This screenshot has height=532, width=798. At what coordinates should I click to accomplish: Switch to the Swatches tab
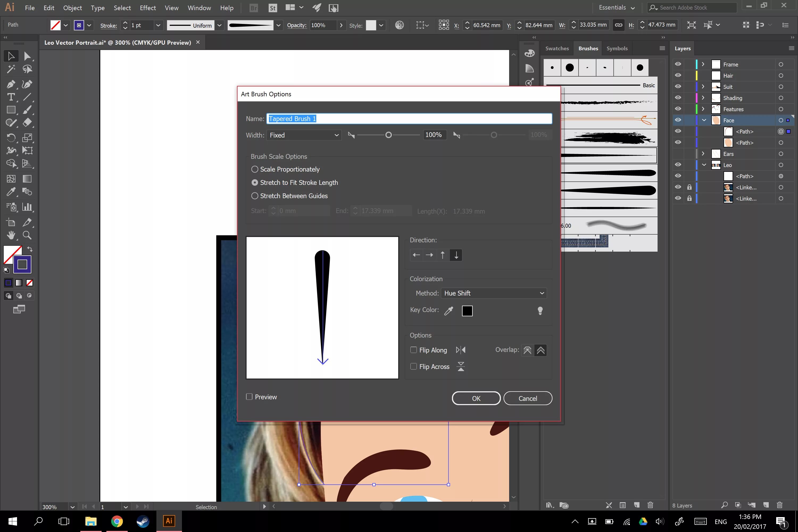(557, 48)
